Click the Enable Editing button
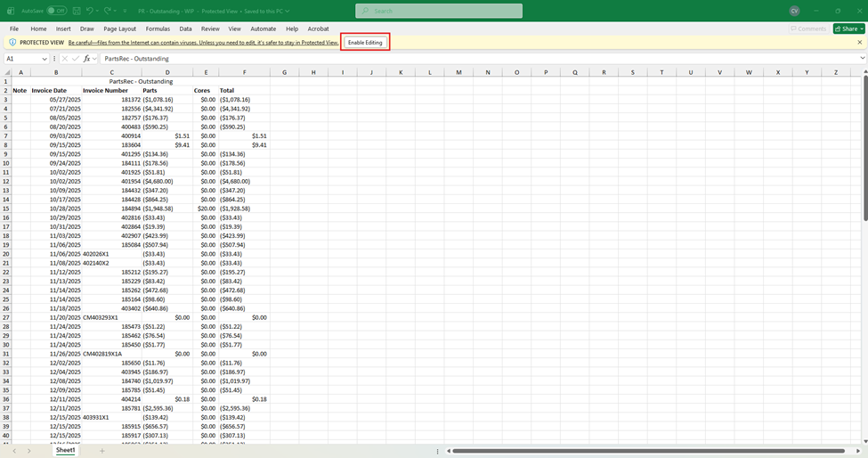The image size is (868, 458). pos(365,42)
